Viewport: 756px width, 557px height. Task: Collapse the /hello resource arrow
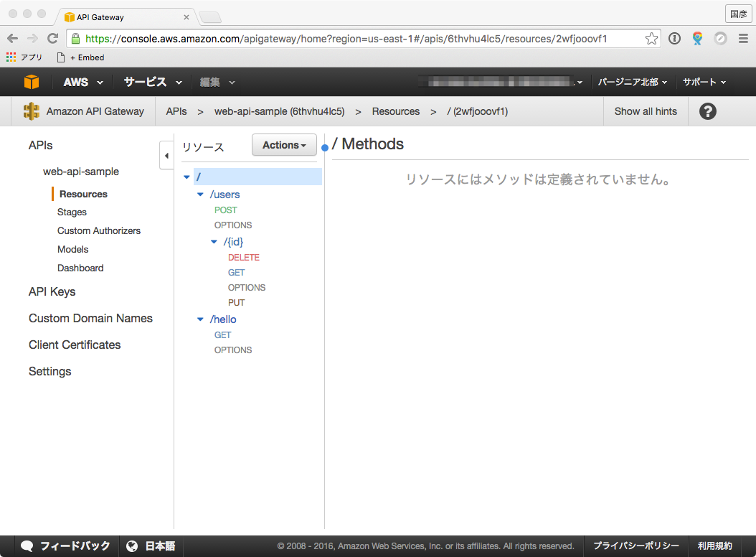click(x=200, y=319)
